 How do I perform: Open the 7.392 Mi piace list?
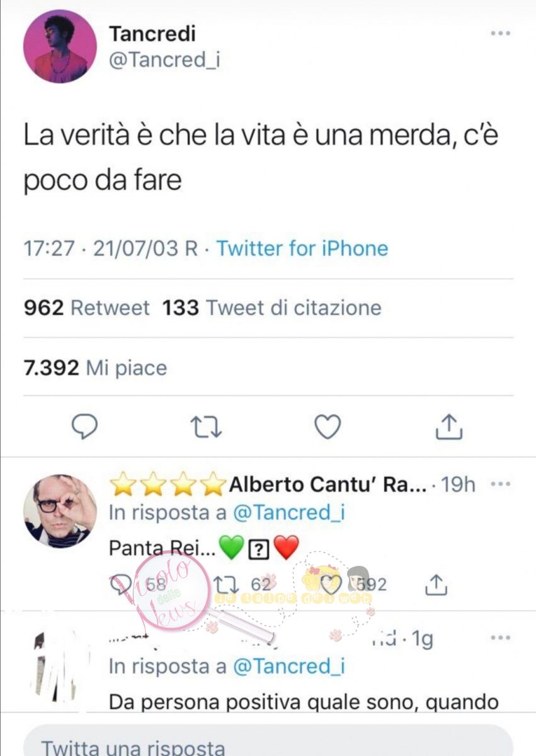[95, 367]
